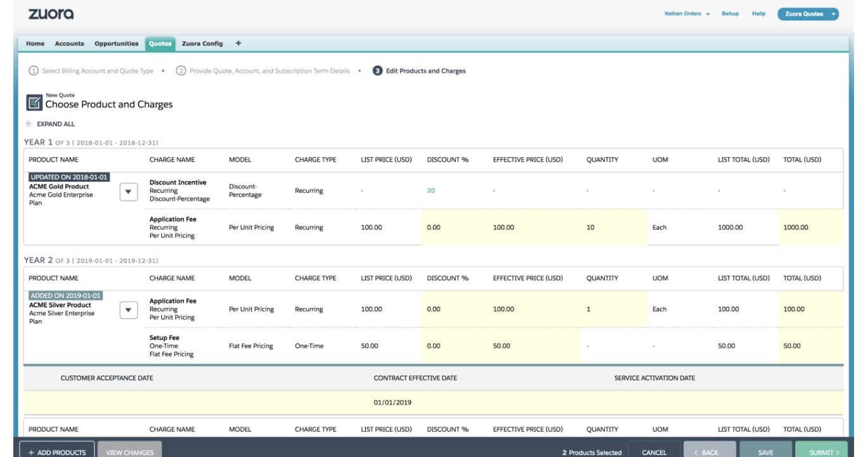Edit Year 1 Application Fee effective price field
The image size is (868, 457).
pos(534,227)
